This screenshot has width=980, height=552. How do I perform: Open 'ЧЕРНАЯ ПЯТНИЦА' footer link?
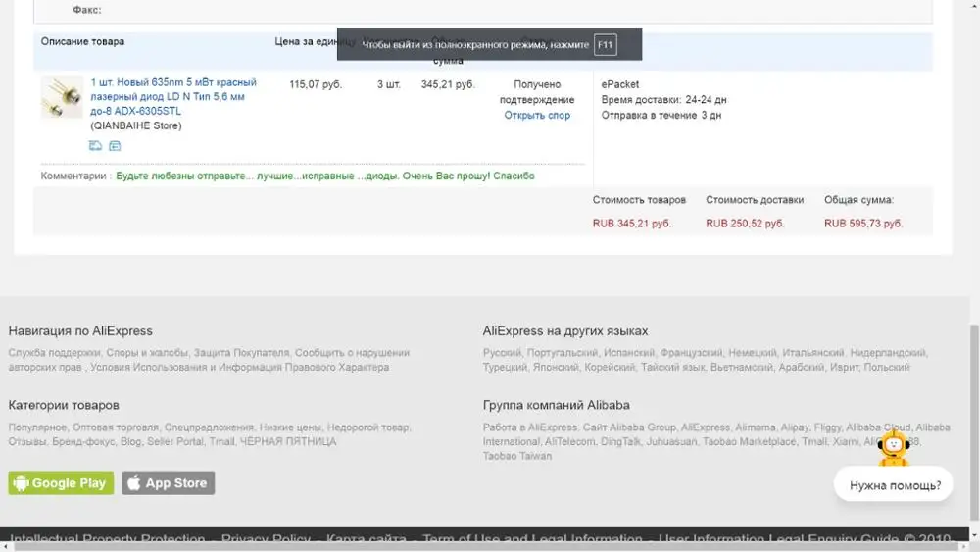coord(287,442)
